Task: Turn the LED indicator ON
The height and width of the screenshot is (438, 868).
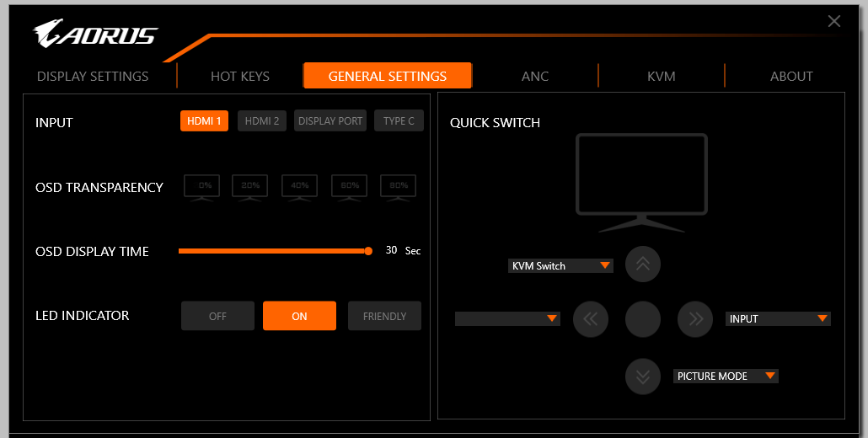Action: tap(299, 316)
